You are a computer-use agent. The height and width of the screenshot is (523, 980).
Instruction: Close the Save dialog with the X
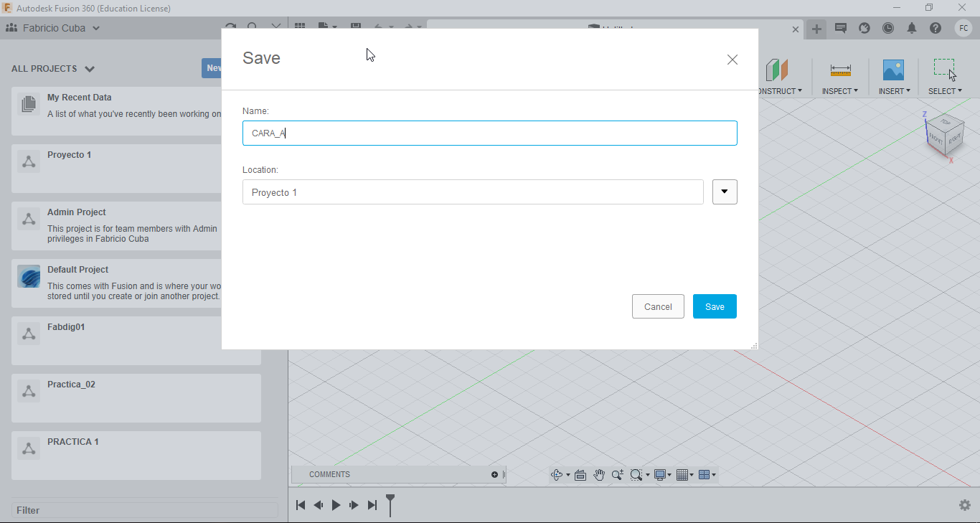coord(732,60)
